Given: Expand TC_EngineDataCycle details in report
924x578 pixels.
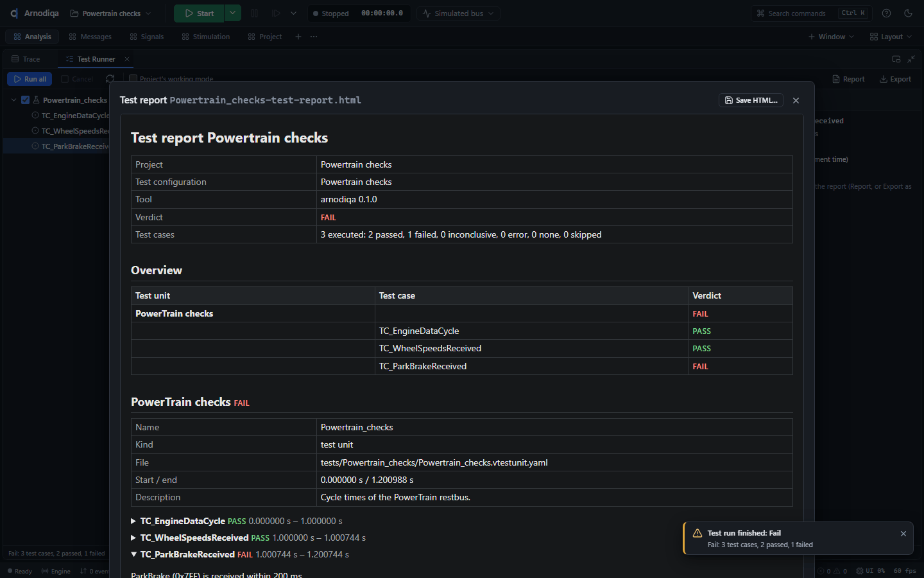Looking at the screenshot, I should click(x=133, y=521).
